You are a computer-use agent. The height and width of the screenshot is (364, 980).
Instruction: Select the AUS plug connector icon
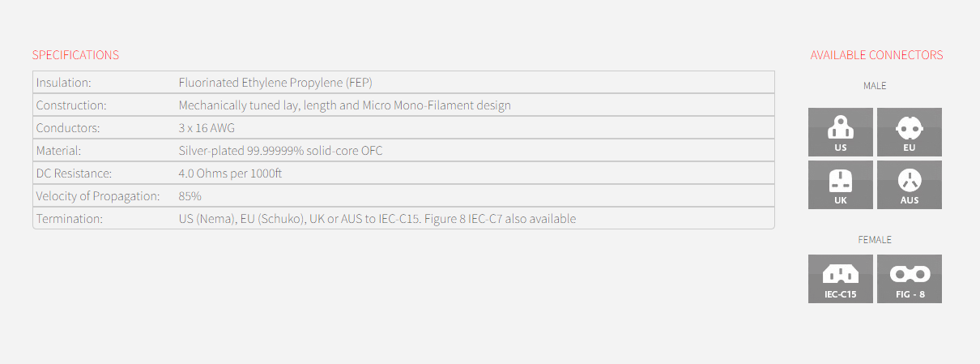tap(910, 185)
